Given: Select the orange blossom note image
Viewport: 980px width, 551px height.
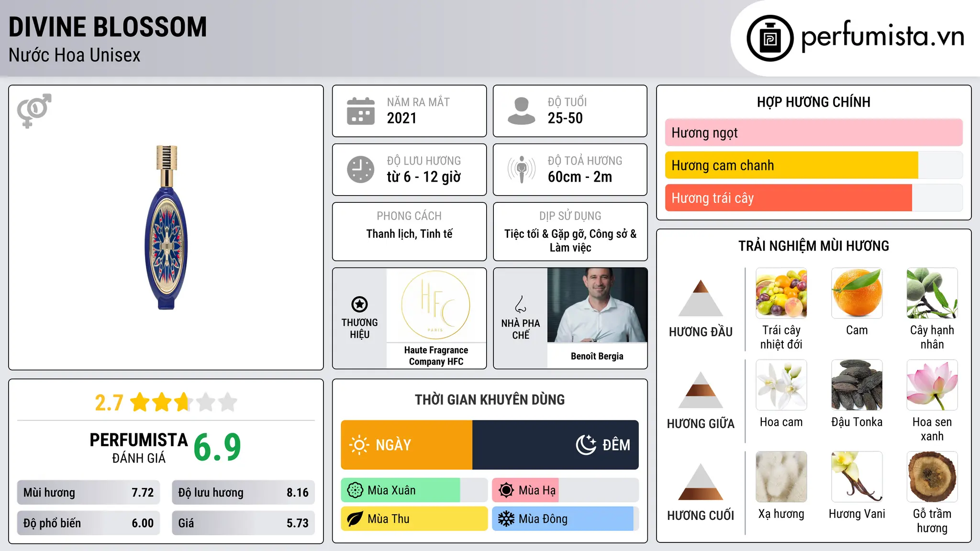Looking at the screenshot, I should pyautogui.click(x=781, y=385).
